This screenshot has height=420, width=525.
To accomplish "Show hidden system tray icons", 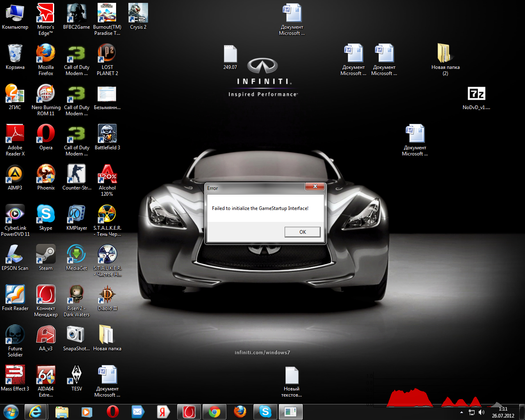I will [x=461, y=412].
